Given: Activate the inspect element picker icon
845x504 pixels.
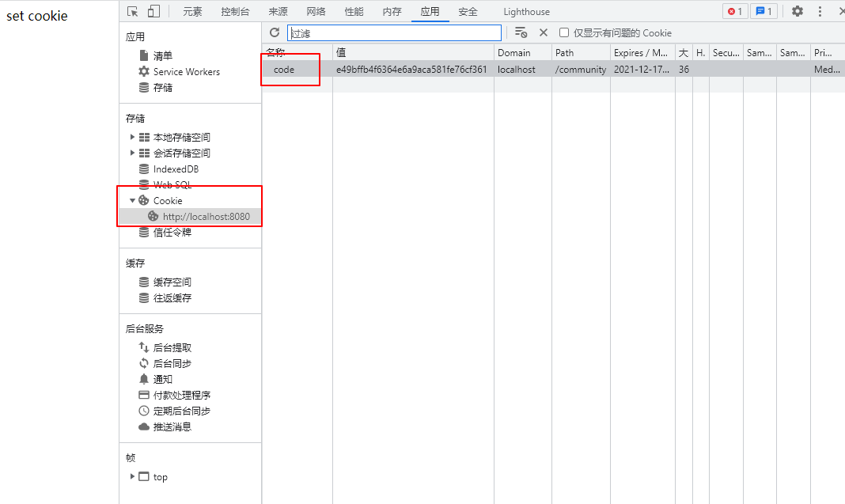Looking at the screenshot, I should pyautogui.click(x=133, y=11).
